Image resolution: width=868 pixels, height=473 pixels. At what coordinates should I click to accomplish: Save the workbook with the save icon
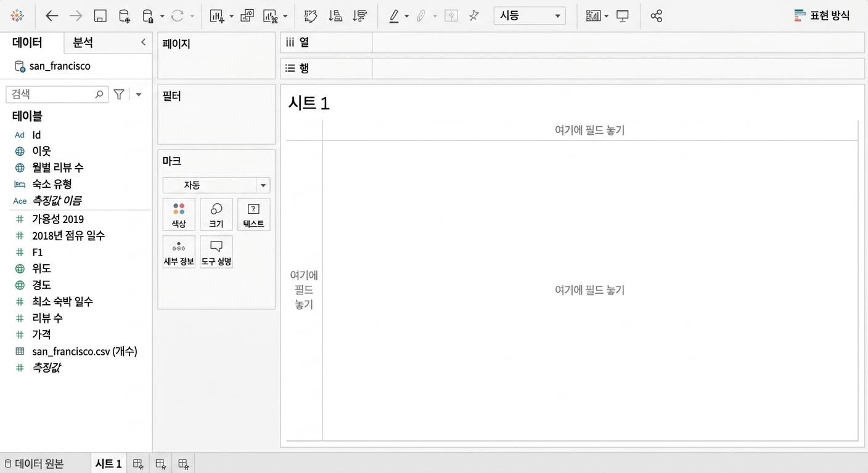pyautogui.click(x=100, y=17)
